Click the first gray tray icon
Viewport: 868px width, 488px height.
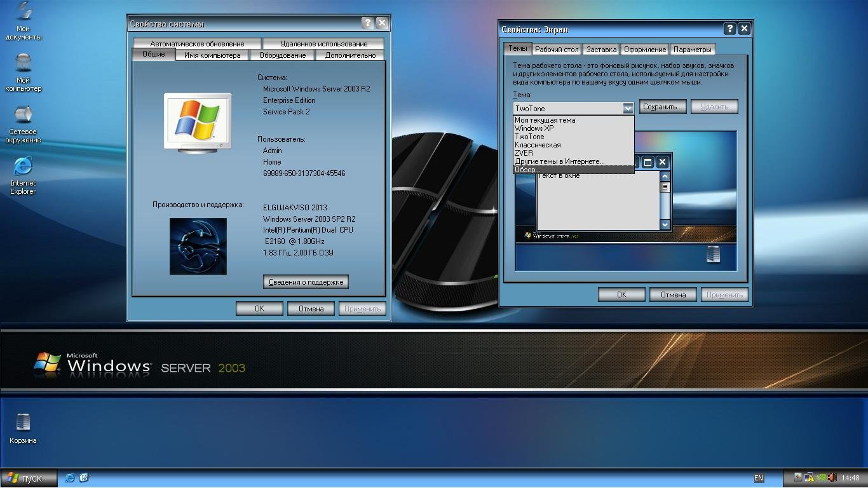tap(798, 478)
